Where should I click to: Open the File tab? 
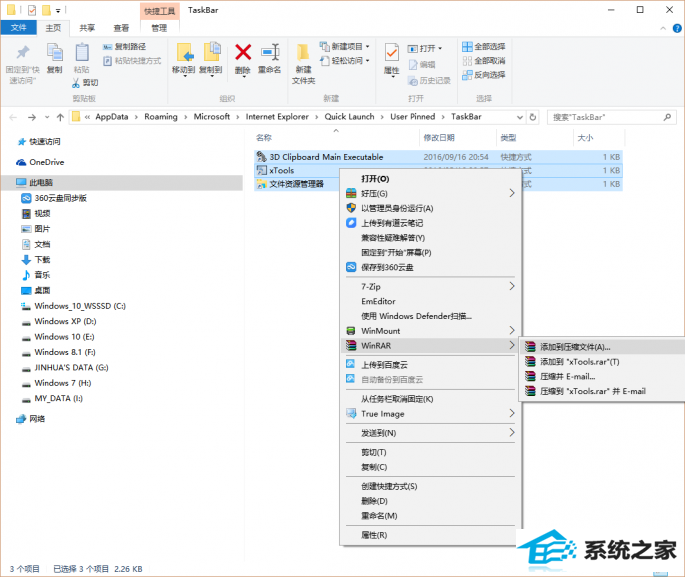tap(18, 28)
